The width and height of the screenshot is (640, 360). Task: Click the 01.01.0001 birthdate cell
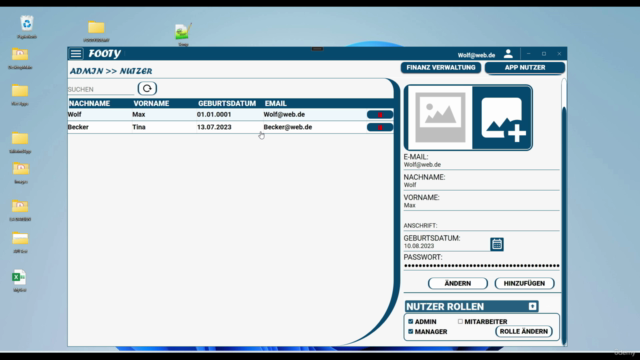tap(214, 115)
